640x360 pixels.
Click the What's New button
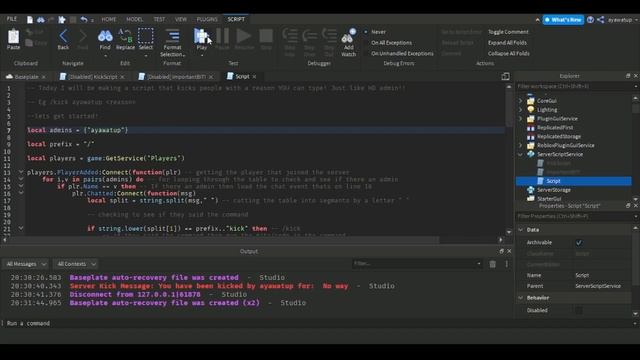point(563,20)
